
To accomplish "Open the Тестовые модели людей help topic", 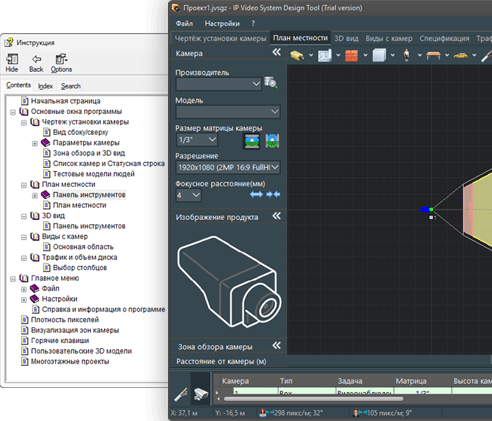I will coord(94,174).
